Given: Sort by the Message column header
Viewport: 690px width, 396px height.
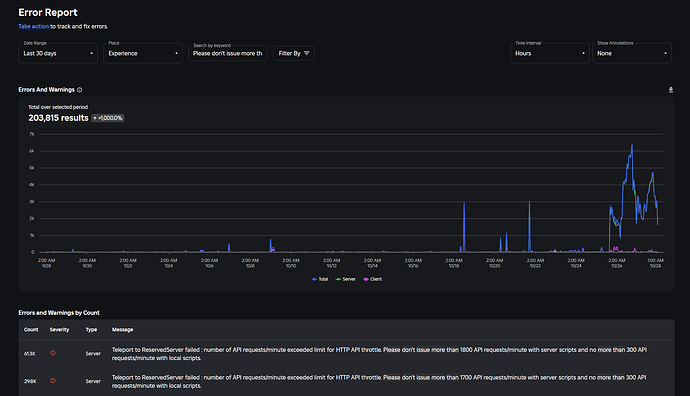Looking at the screenshot, I should click(x=122, y=330).
